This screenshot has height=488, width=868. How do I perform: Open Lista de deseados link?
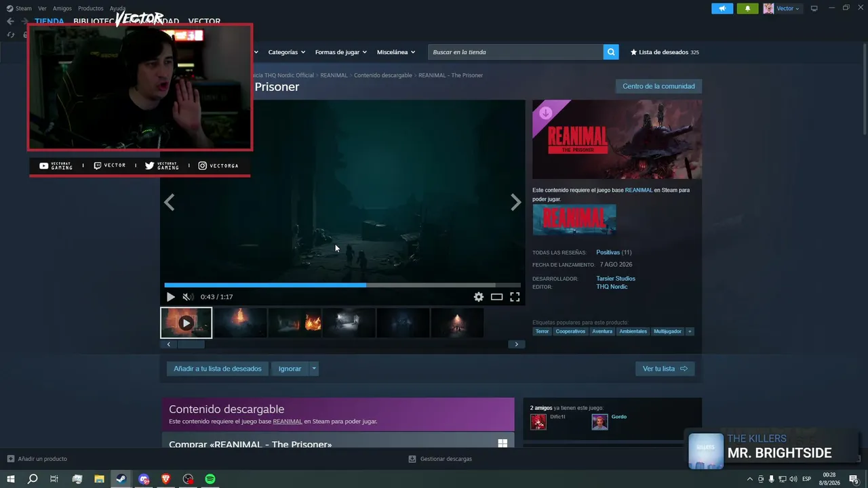tap(665, 52)
